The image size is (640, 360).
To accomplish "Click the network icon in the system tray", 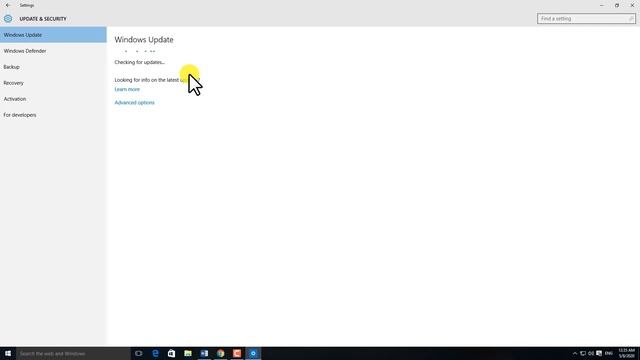I will 583,353.
